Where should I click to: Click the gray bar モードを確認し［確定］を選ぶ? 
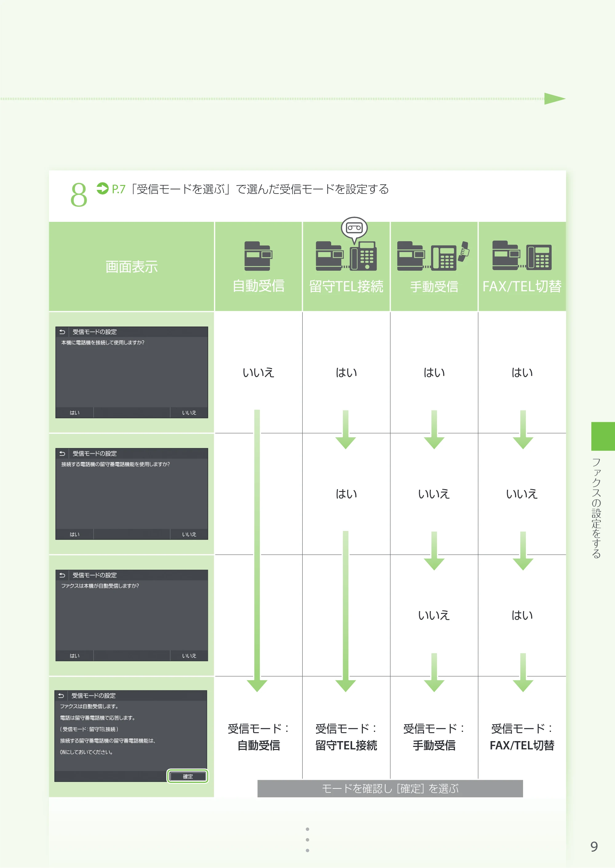(390, 788)
